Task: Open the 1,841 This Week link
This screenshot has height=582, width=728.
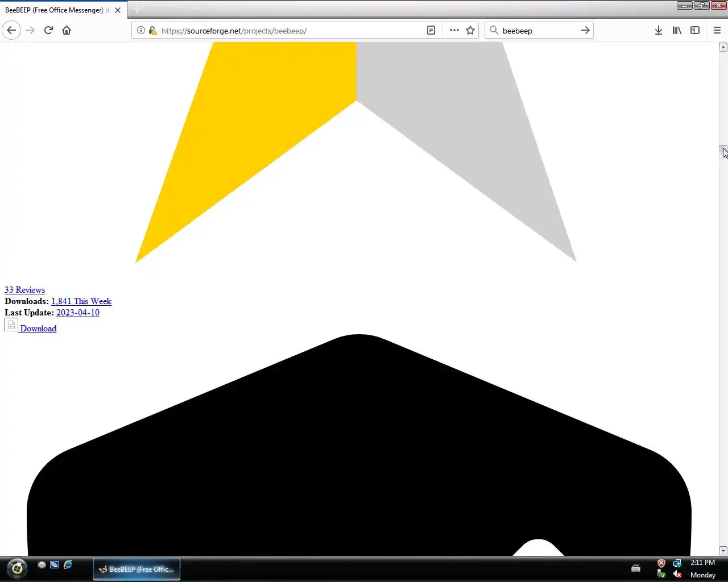Action: click(x=81, y=301)
